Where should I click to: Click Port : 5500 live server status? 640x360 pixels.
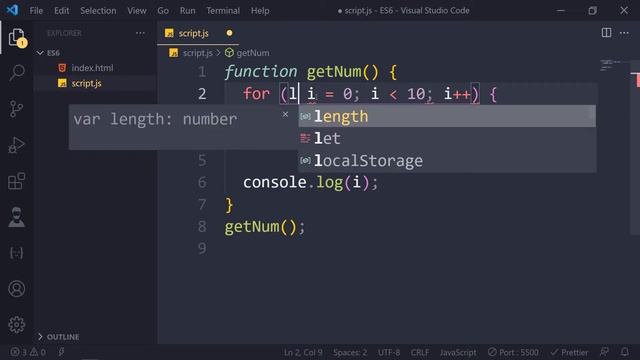point(513,352)
